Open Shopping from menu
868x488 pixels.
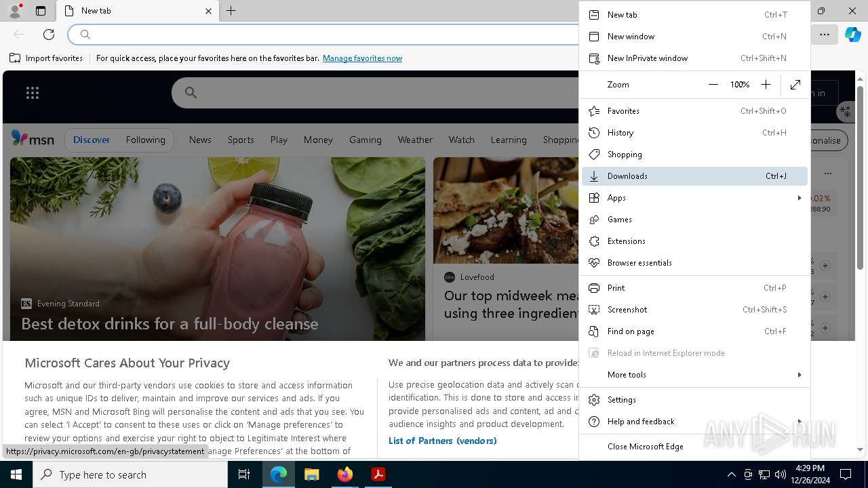click(694, 154)
